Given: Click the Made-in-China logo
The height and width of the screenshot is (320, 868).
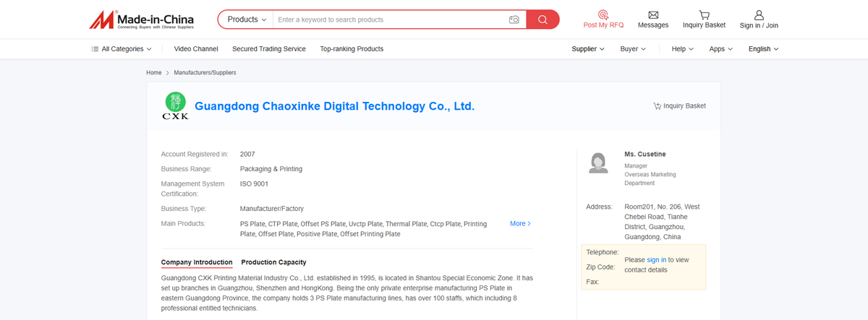Looking at the screenshot, I should pyautogui.click(x=141, y=20).
